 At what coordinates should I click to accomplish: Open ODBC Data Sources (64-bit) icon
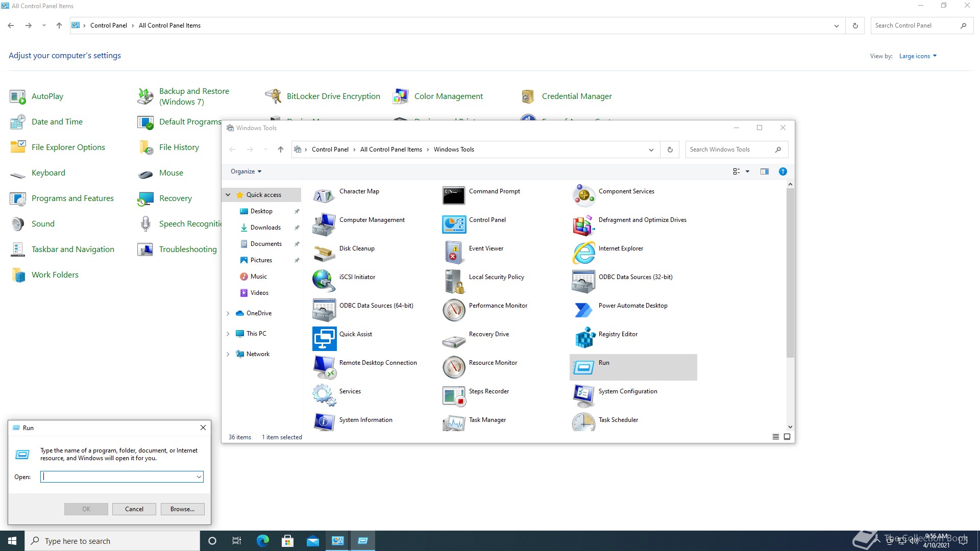point(324,310)
